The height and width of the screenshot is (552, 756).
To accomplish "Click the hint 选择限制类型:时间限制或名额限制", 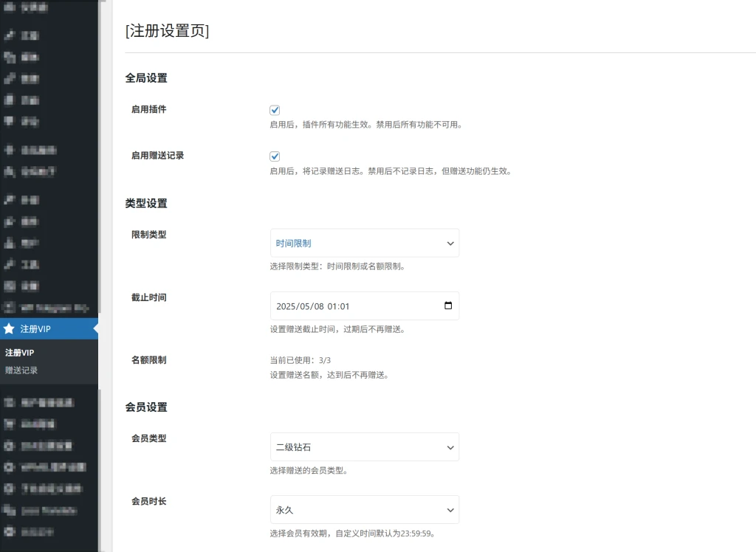I will click(x=337, y=266).
